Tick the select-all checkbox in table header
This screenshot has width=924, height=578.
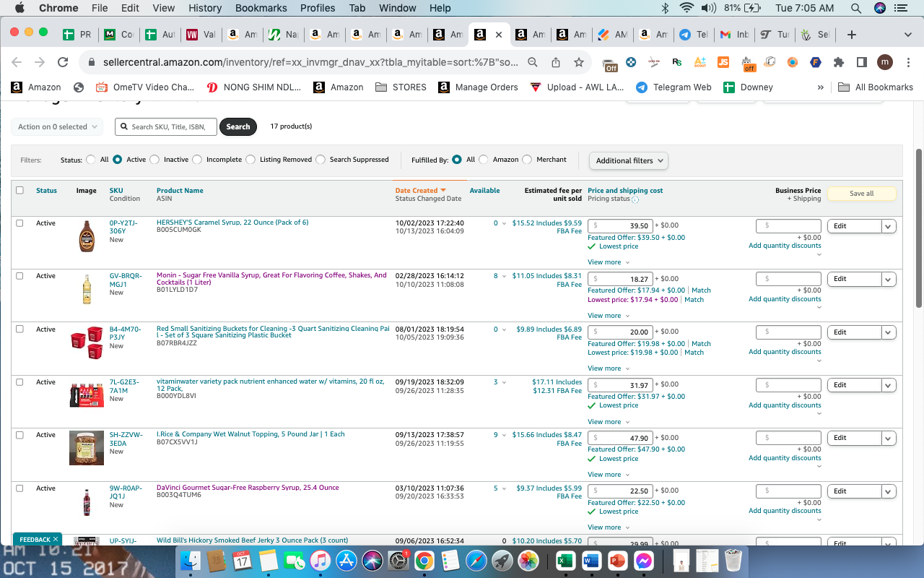19,191
